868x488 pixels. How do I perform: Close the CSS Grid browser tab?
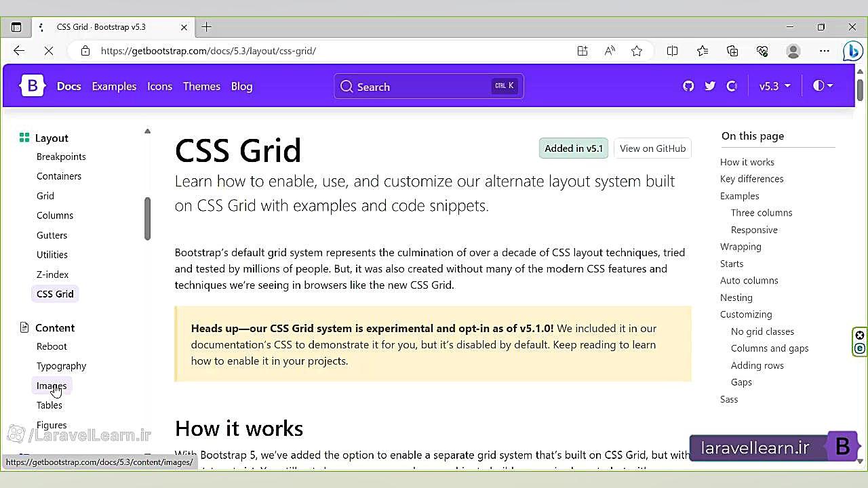[x=184, y=27]
